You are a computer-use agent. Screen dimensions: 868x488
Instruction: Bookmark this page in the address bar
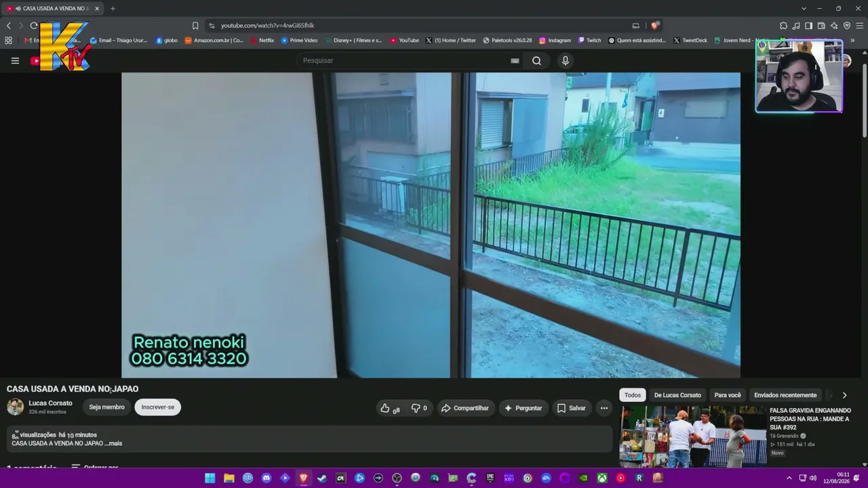click(x=195, y=26)
